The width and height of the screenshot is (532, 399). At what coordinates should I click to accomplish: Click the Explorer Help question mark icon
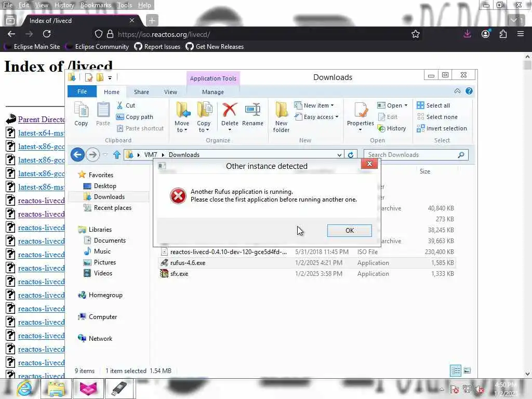pos(469,91)
